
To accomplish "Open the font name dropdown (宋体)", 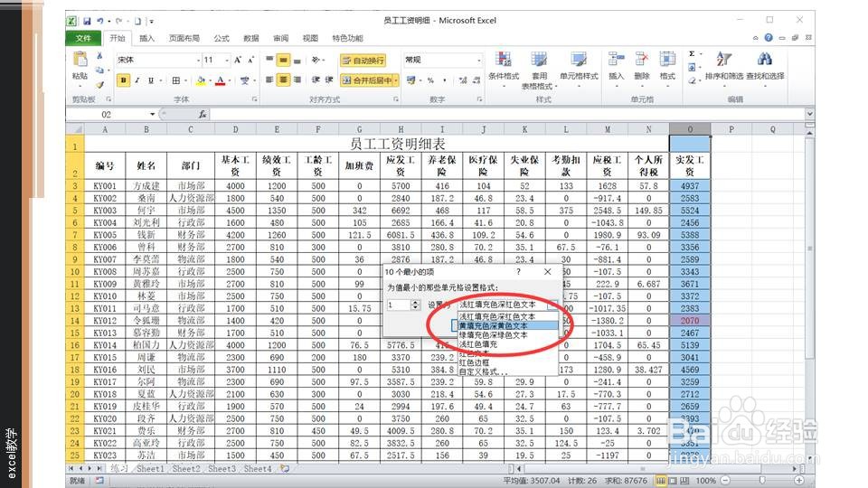I will click(198, 60).
